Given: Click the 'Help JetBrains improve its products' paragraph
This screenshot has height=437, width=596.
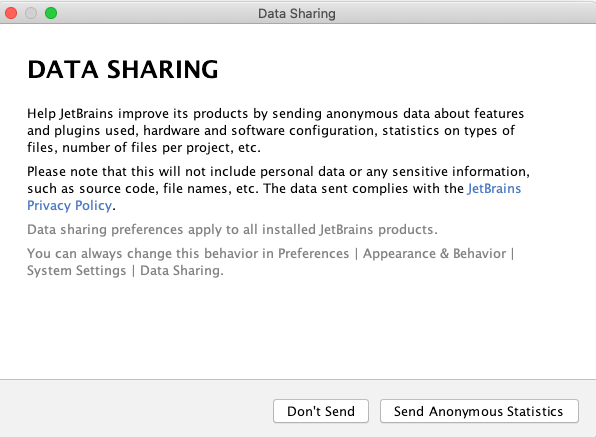Looking at the screenshot, I should 276,130.
